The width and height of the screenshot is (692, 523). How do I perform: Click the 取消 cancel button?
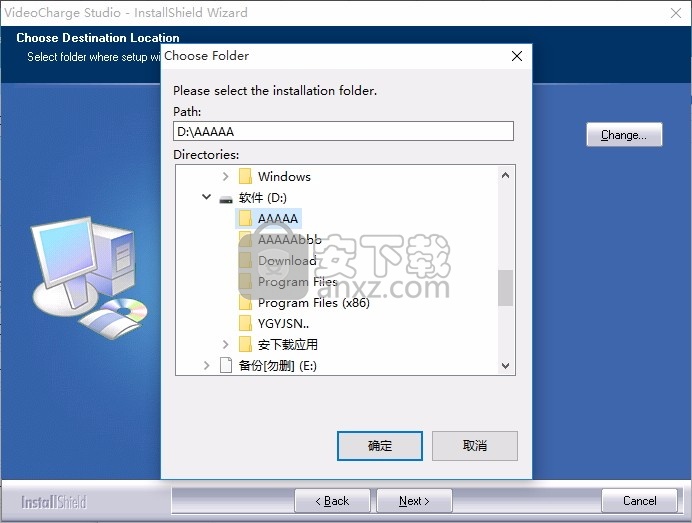pos(474,446)
